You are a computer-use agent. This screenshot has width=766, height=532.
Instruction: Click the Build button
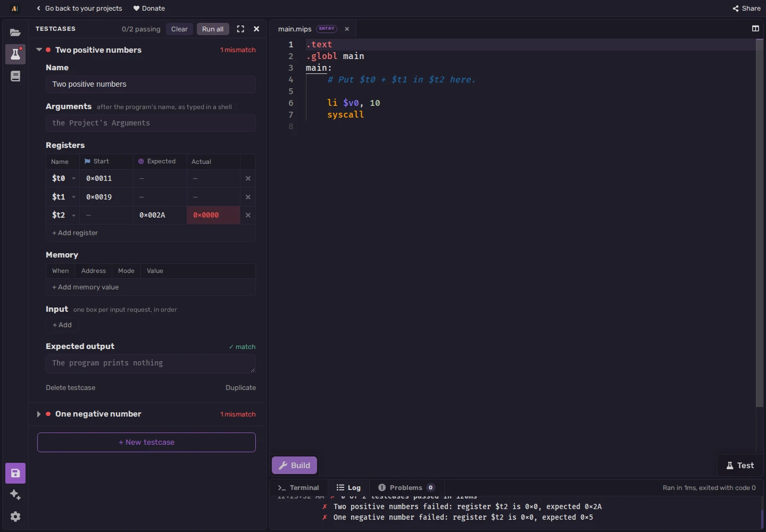tap(295, 465)
